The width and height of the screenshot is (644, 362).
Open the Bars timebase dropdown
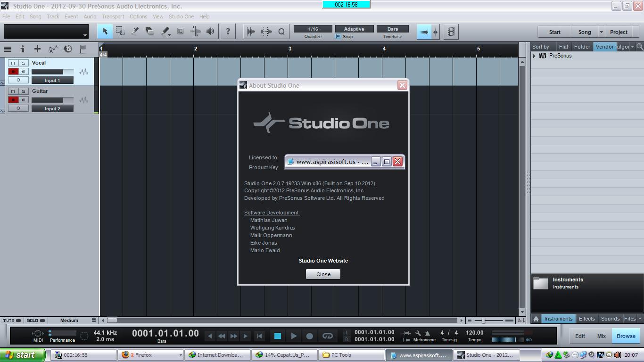(393, 29)
